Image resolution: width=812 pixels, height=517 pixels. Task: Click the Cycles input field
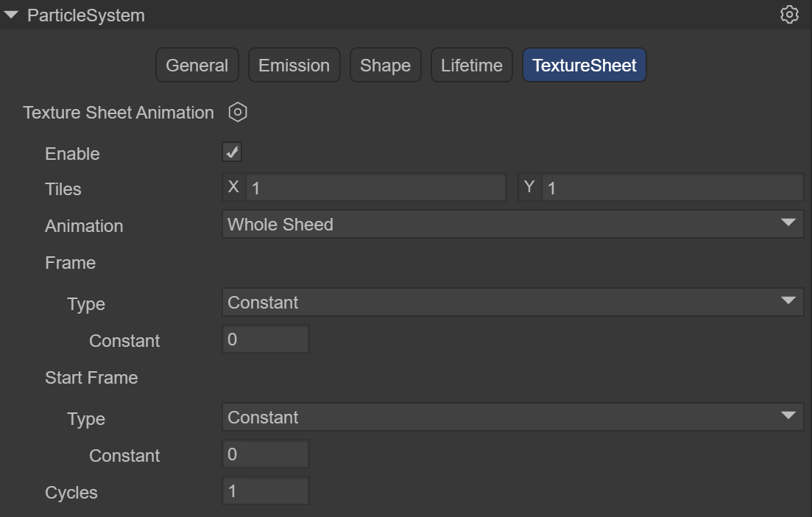point(265,491)
